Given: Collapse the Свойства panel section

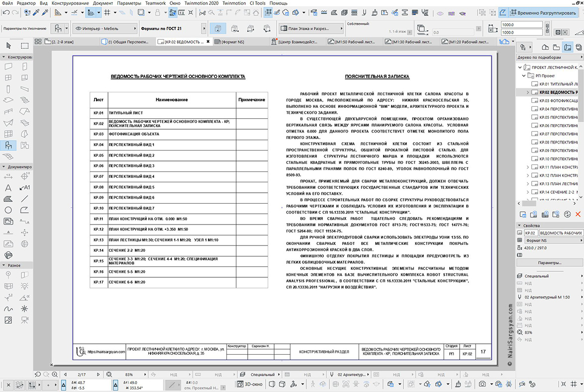Looking at the screenshot, I should click(x=519, y=226).
